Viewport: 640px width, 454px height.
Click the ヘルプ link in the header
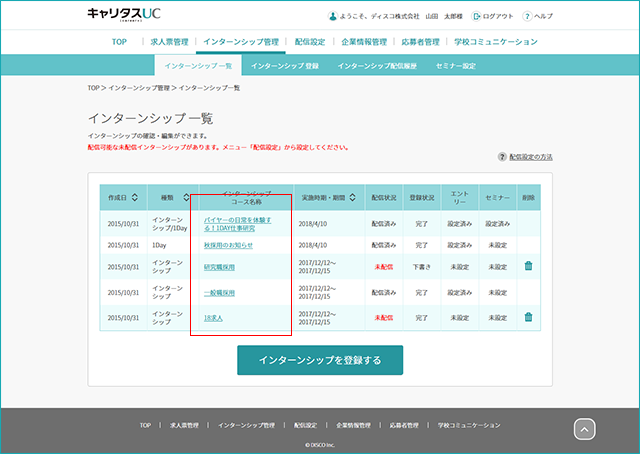pos(543,16)
